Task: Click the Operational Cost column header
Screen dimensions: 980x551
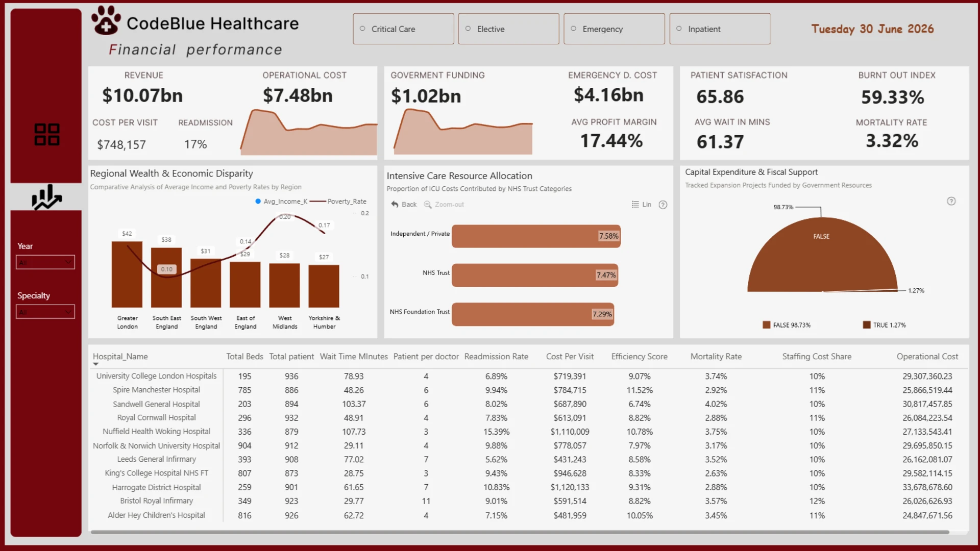Action: 927,357
